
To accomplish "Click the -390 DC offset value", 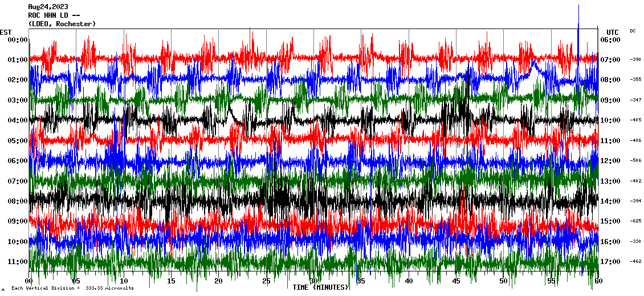I will [635, 60].
